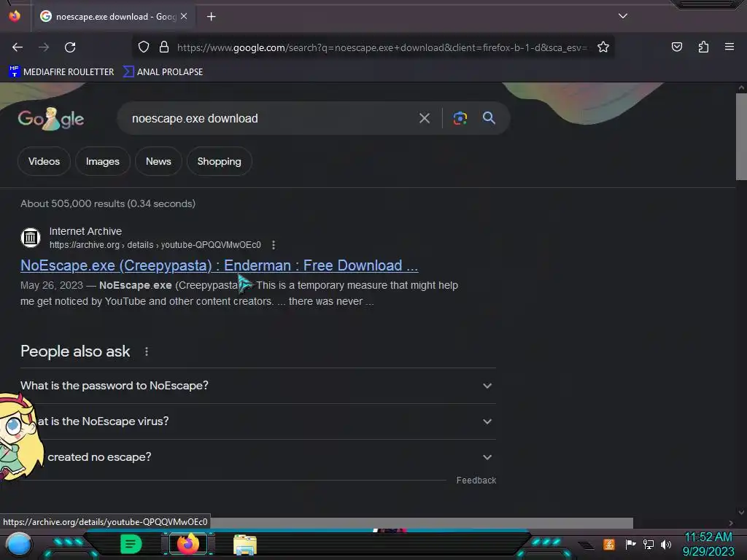Open the Firefox hamburger application menu

coord(729,47)
